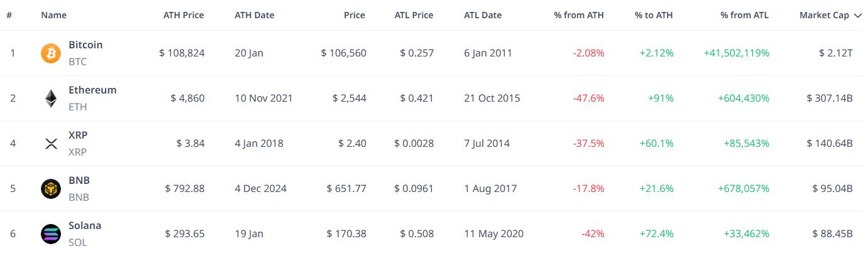This screenshot has width=868, height=256.
Task: Sort by ATH Price column header
Action: [x=184, y=15]
